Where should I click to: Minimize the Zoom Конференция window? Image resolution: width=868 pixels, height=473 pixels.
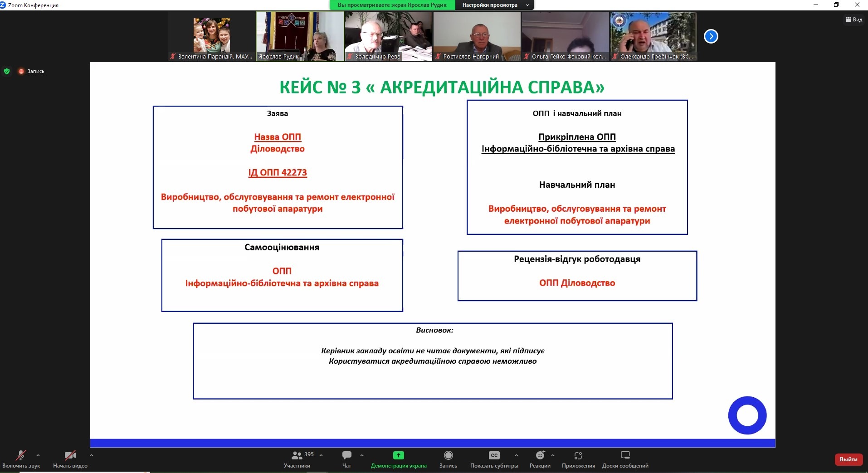[815, 5]
